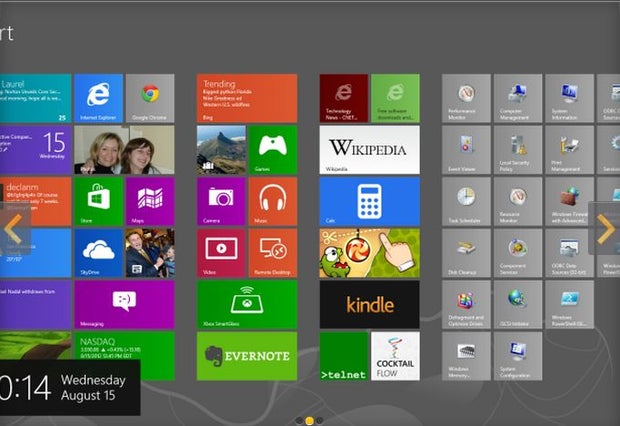Open the Xbox Games tile
The height and width of the screenshot is (426, 620).
pos(272,149)
